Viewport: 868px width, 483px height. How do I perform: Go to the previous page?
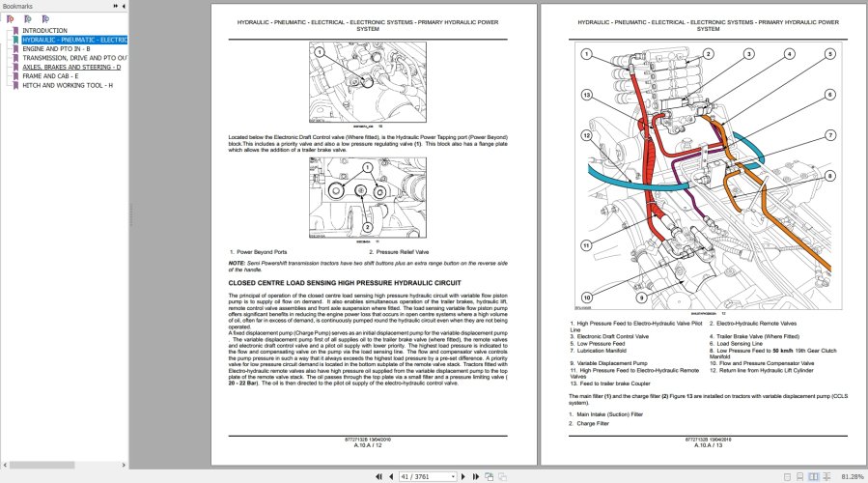click(391, 477)
